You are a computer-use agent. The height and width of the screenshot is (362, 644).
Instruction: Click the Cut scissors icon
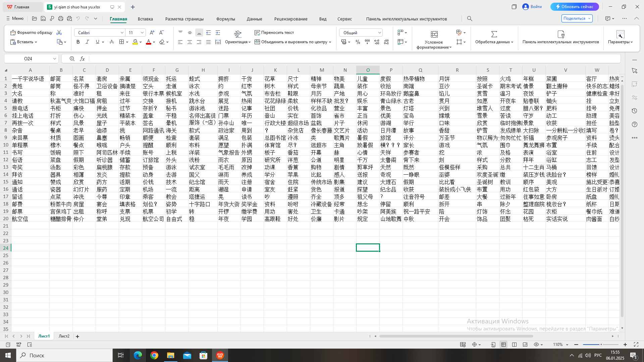click(59, 33)
